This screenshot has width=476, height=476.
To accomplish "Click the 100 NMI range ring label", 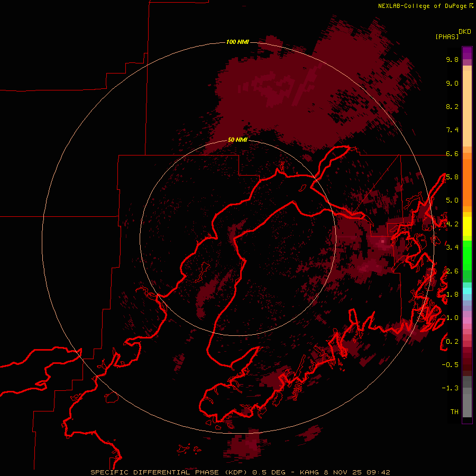I will coord(237,42).
